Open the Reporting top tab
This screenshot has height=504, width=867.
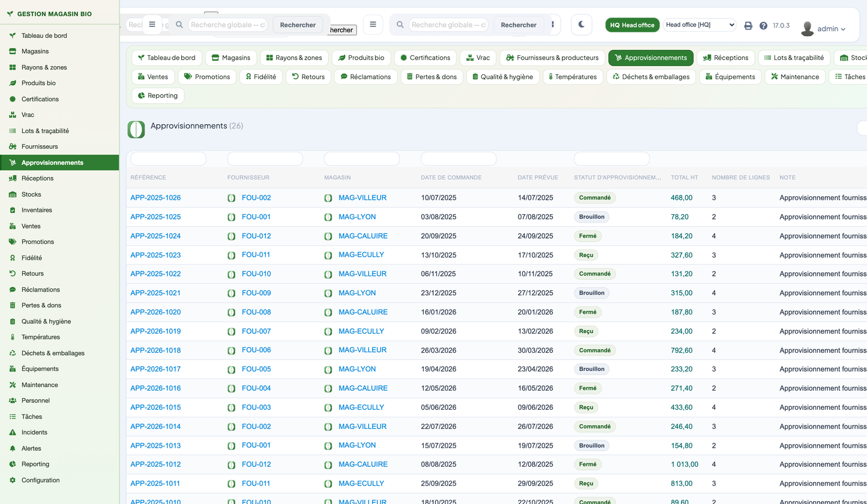point(158,95)
